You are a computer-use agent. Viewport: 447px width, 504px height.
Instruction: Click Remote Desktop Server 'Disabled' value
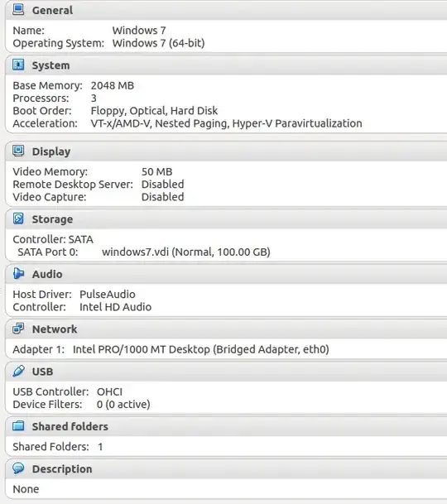pos(163,185)
